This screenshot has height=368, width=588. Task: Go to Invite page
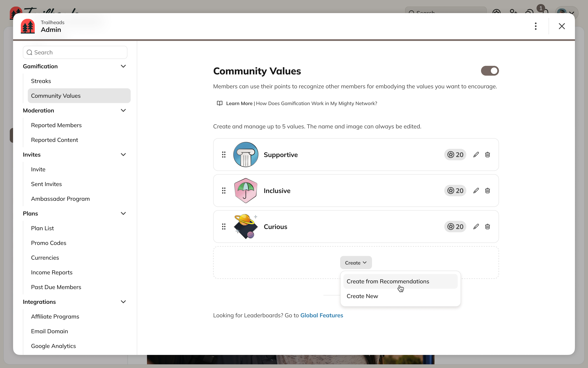(79, 169)
